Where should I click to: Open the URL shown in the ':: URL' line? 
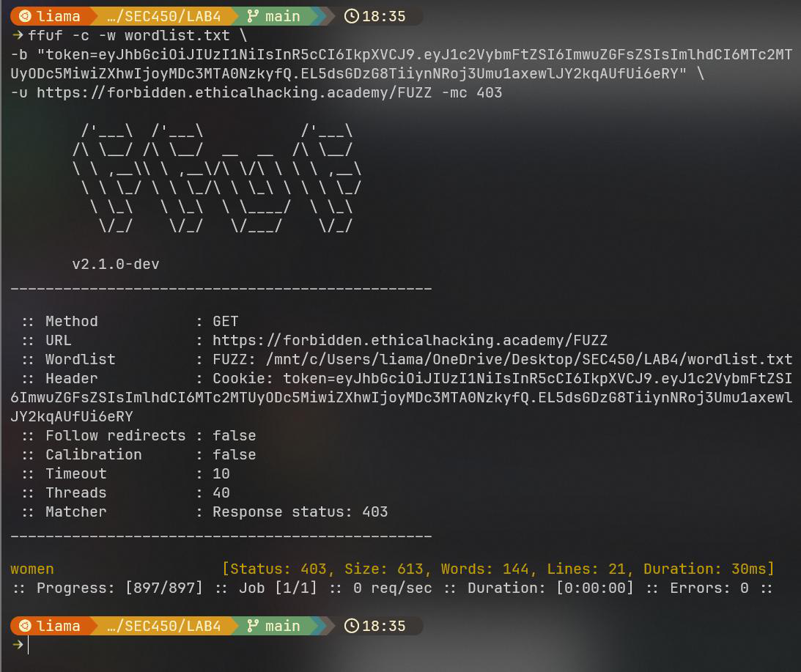coord(410,340)
